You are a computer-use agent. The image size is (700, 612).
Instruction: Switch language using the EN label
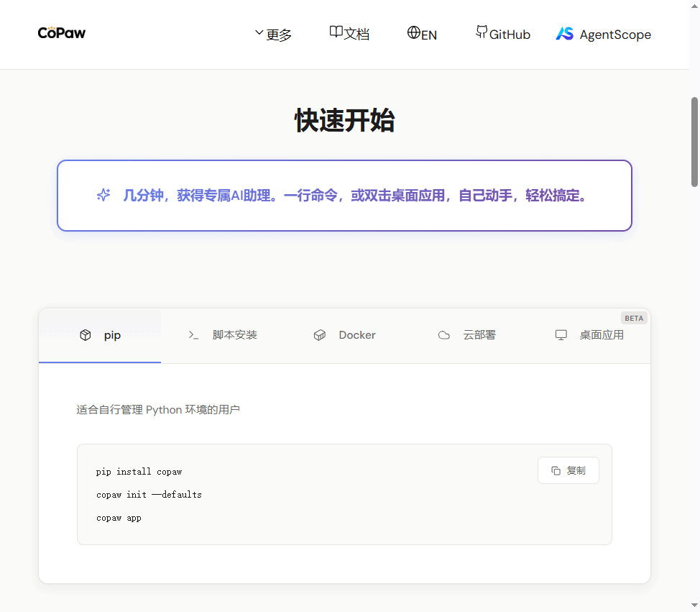429,35
